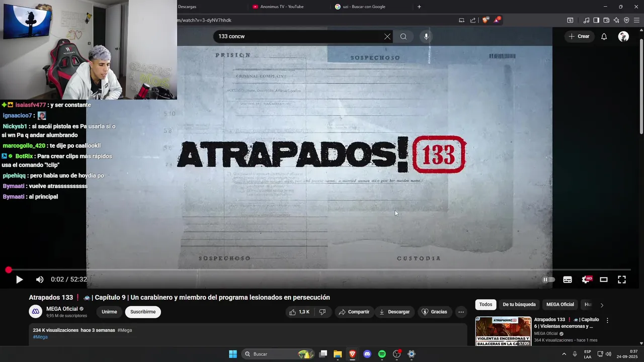Clear the YouTube search text
The image size is (644, 362).
(x=387, y=36)
